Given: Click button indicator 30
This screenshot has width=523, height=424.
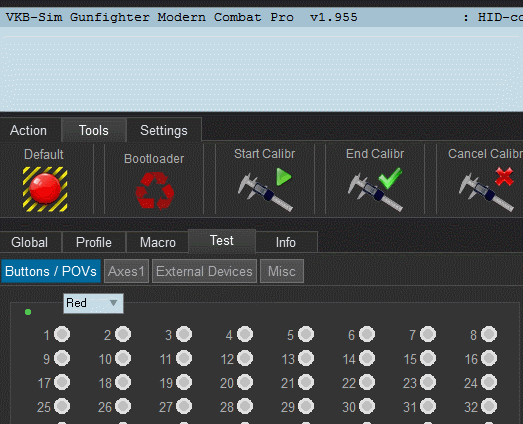Looking at the screenshot, I should point(367,406).
